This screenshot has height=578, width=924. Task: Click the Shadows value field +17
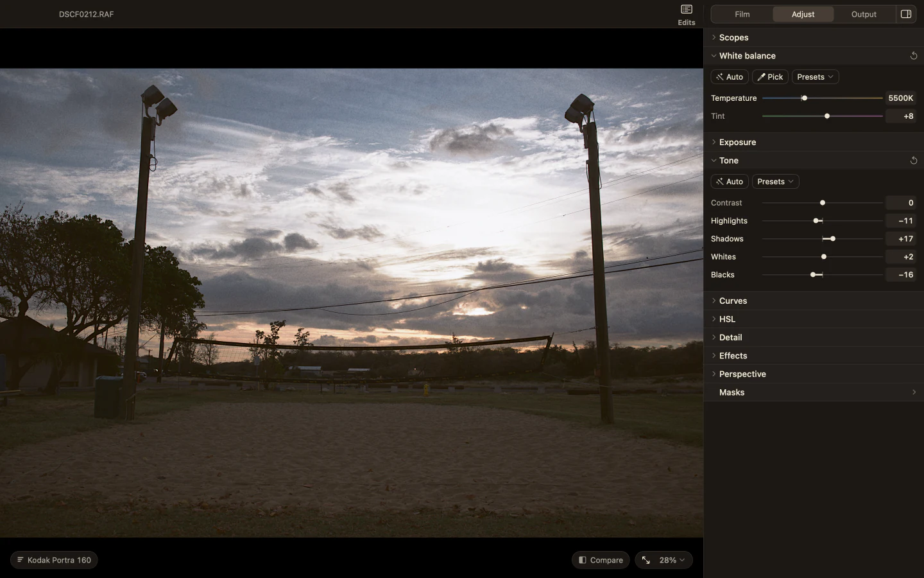coord(901,239)
